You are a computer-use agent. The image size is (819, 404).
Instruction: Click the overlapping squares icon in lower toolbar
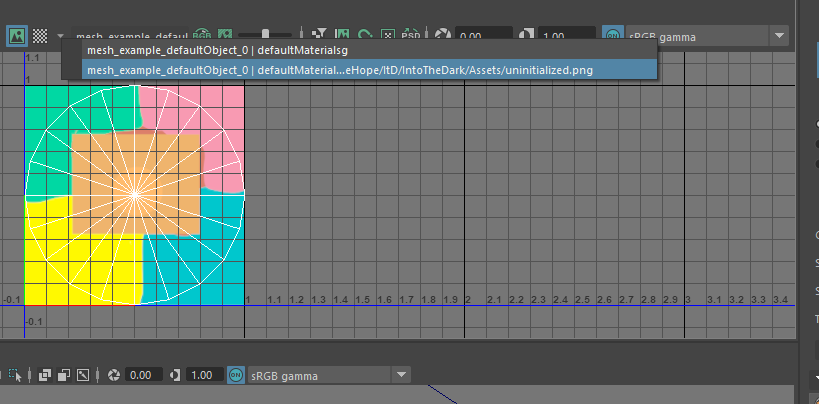click(x=45, y=375)
